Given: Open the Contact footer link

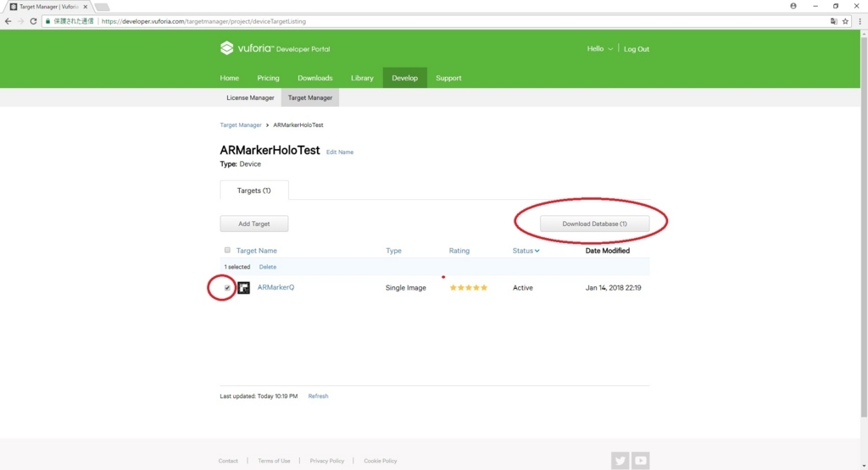Looking at the screenshot, I should (x=228, y=461).
